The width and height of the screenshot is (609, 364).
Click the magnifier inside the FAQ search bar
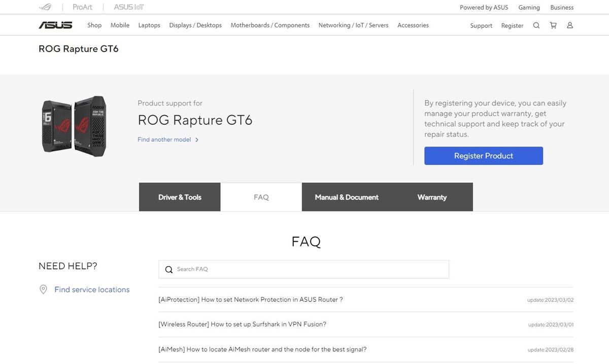coord(169,269)
